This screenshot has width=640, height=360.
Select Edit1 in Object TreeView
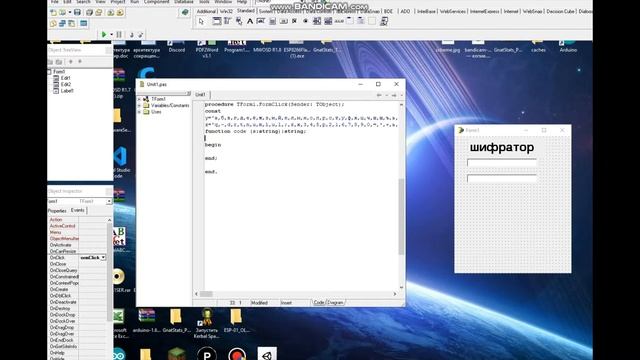tap(65, 78)
